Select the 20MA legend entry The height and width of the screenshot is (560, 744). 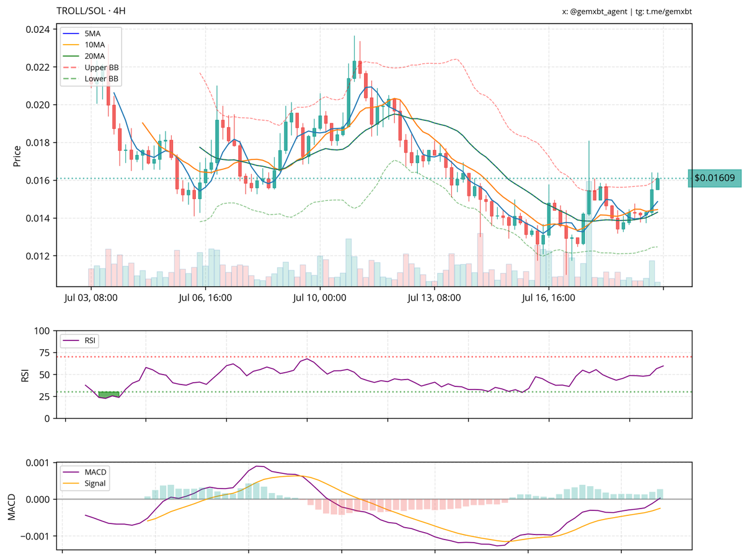[85, 56]
